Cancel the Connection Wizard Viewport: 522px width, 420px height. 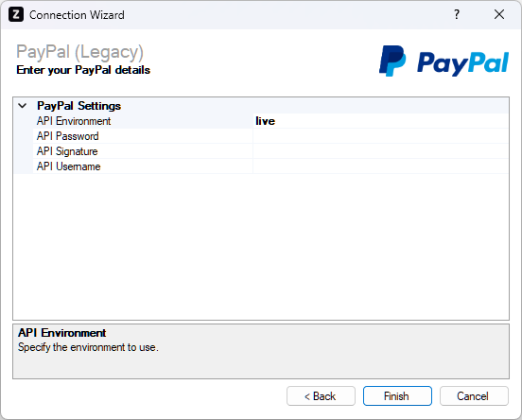(474, 396)
